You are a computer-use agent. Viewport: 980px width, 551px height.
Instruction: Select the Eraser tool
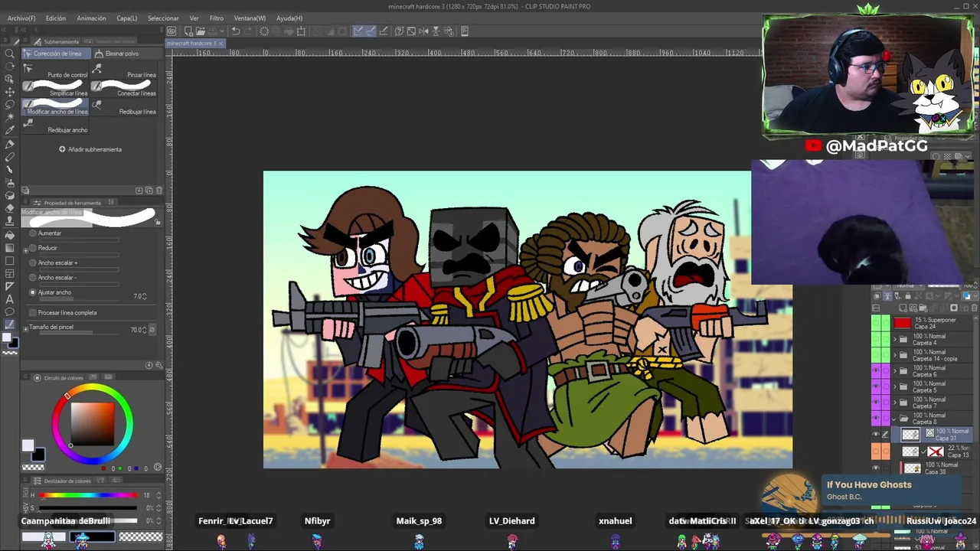10,208
